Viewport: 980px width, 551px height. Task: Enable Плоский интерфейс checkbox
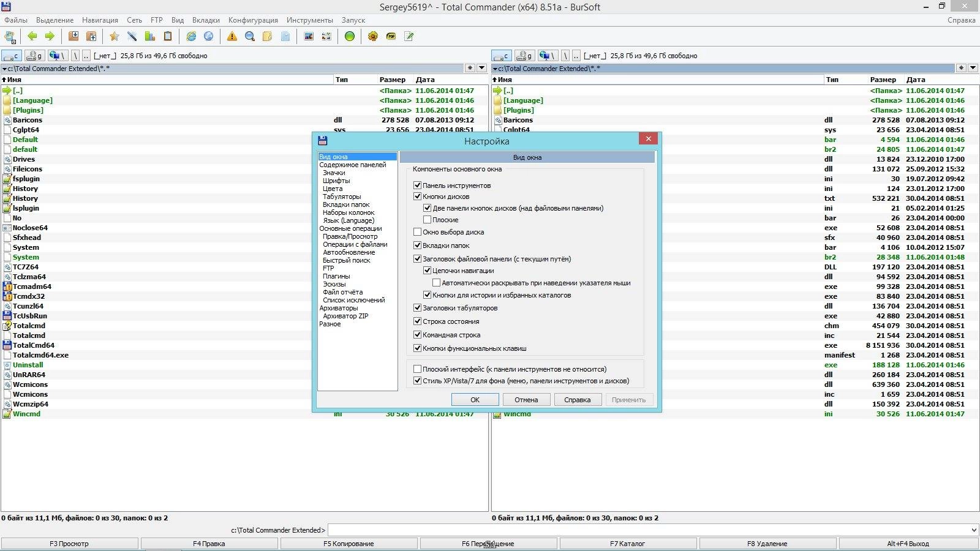418,369
